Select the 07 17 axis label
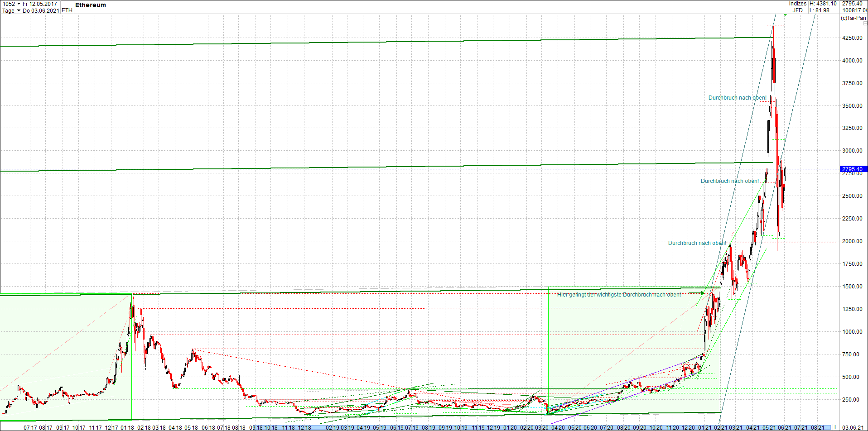The height and width of the screenshot is (431, 868). point(29,427)
